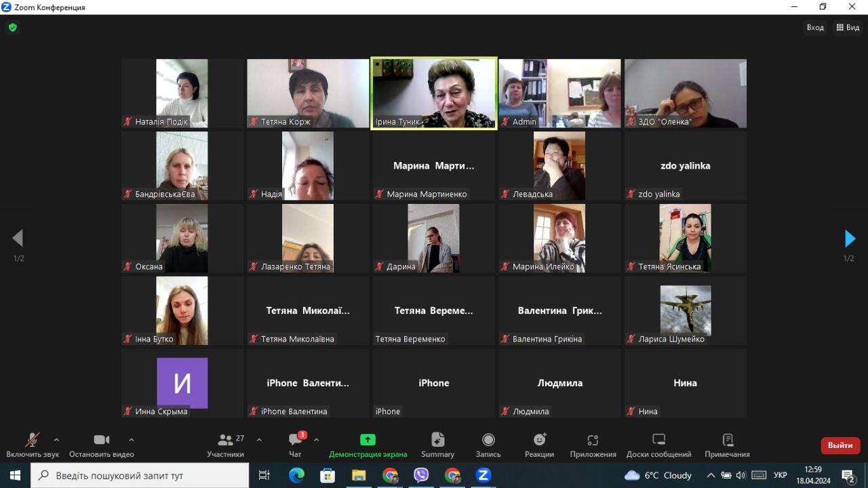The image size is (868, 488).
Task: Select Ірина Туник active speaker video
Action: pyautogui.click(x=434, y=93)
